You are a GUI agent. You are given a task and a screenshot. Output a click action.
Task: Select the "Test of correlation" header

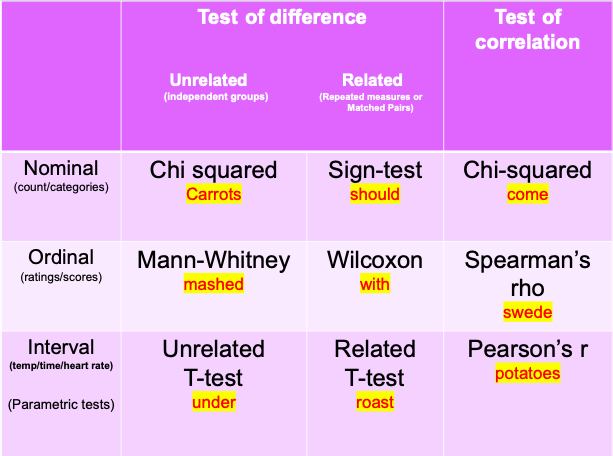(x=527, y=30)
